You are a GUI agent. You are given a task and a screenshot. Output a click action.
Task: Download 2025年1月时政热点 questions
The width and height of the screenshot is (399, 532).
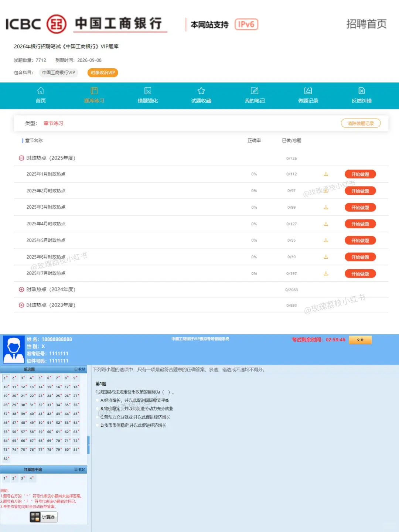pyautogui.click(x=326, y=174)
